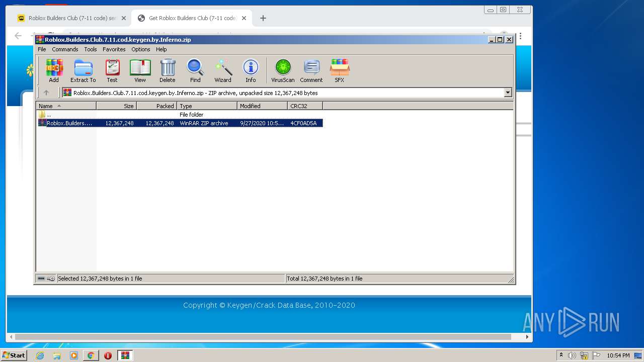The height and width of the screenshot is (362, 644).
Task: Open Internet Explorer from the taskbar
Action: (x=40, y=355)
